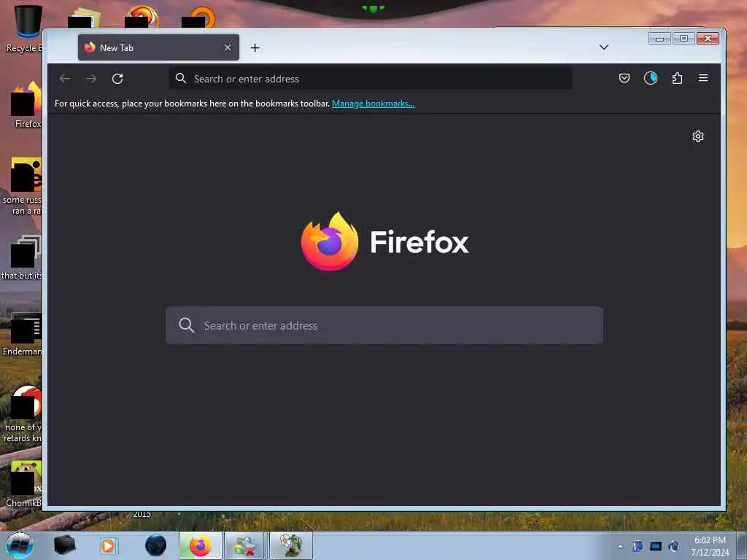Open new tab page settings gear

coord(698,136)
